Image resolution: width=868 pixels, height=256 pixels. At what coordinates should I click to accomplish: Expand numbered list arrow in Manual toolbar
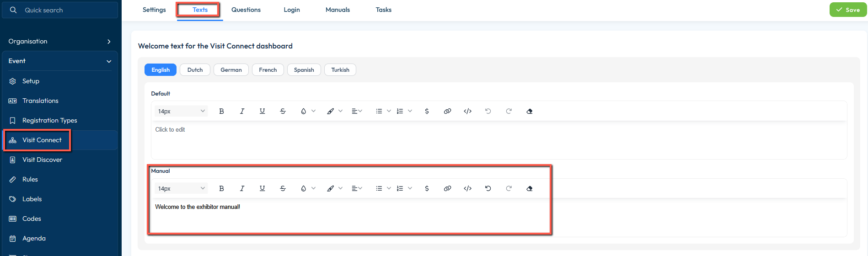[x=410, y=188]
